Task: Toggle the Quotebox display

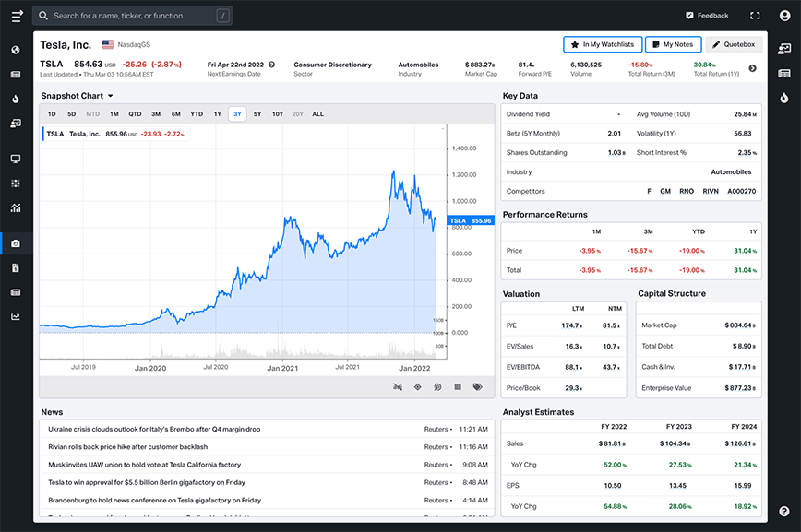Action: (734, 43)
